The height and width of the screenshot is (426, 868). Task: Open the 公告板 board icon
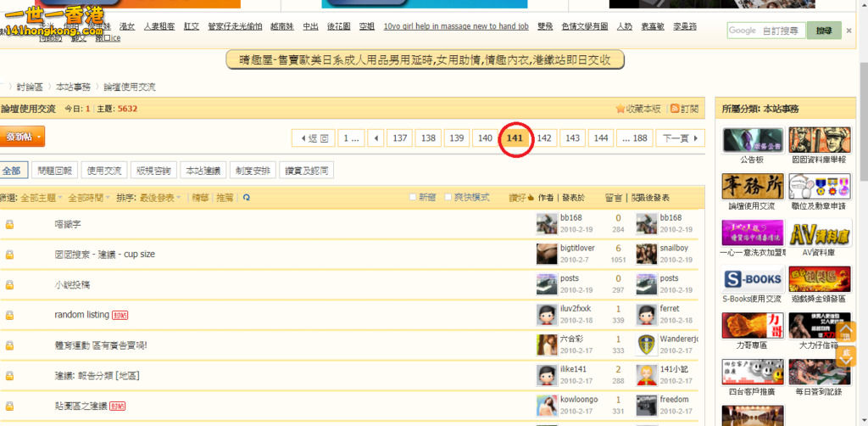(x=753, y=140)
